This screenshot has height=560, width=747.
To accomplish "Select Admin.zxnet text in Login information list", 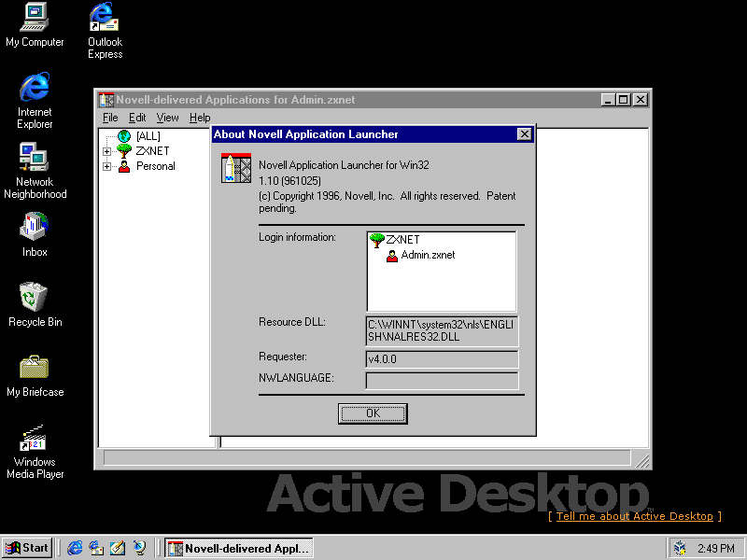I will coord(428,255).
